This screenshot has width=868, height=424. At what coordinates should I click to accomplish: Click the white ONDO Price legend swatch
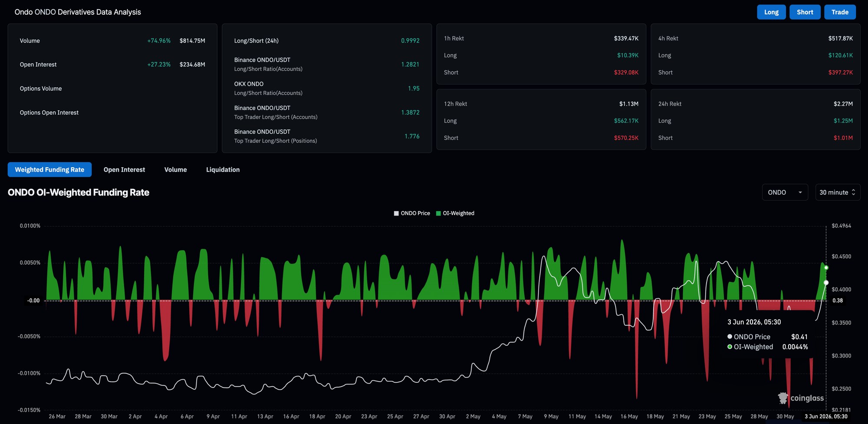[396, 213]
